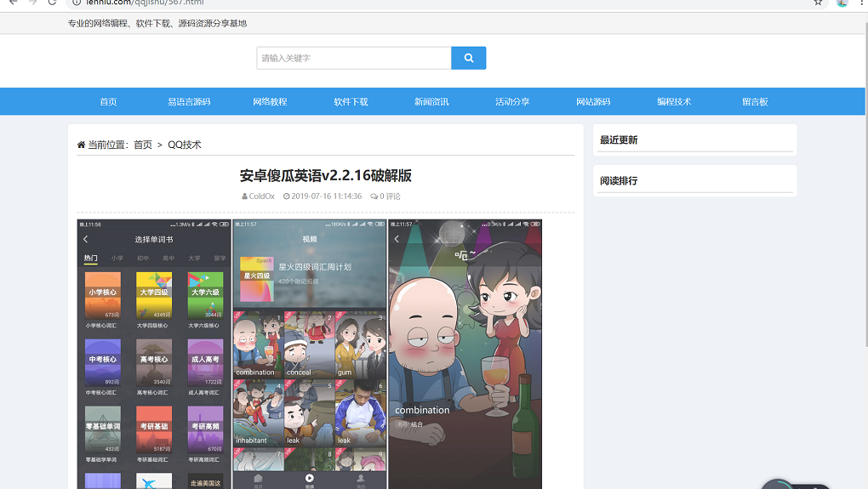This screenshot has height=489, width=868.
Task: Click the 最近更新 sidebar heading
Action: (619, 140)
